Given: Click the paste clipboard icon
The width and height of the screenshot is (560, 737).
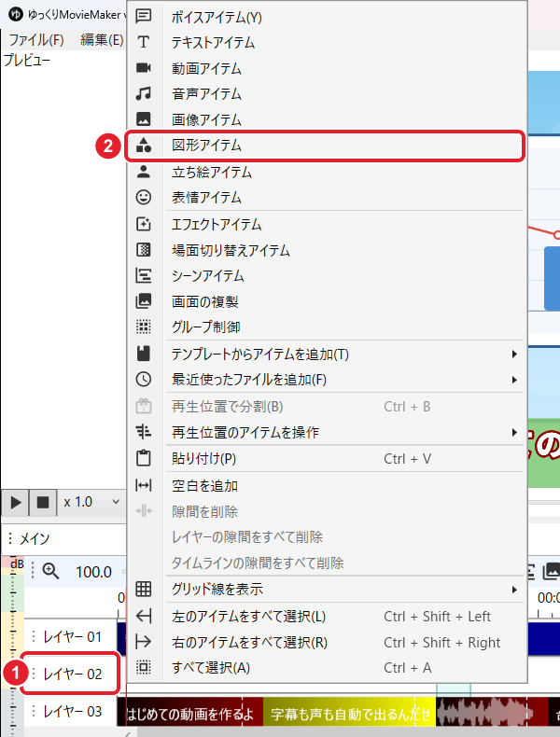Looking at the screenshot, I should click(x=144, y=458).
